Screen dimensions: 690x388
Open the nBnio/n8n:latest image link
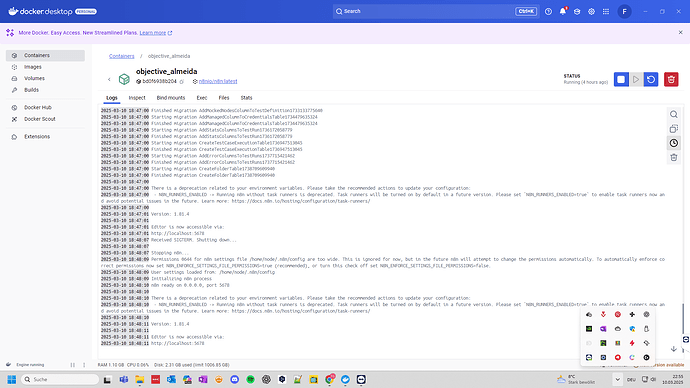pyautogui.click(x=218, y=81)
